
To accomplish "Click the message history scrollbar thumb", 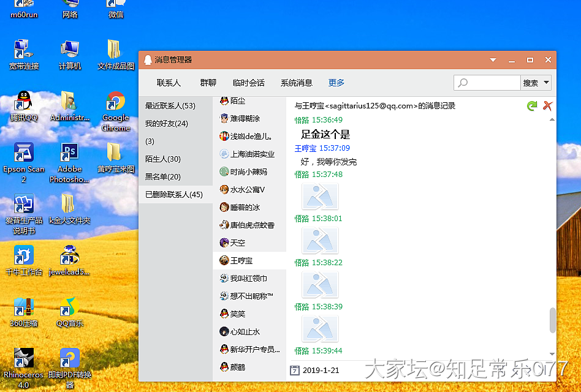I will pyautogui.click(x=552, y=320).
